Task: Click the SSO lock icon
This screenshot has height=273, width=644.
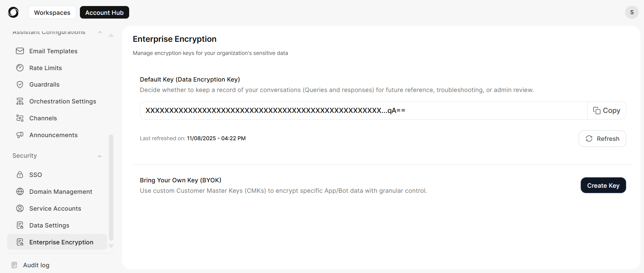Action: tap(20, 175)
